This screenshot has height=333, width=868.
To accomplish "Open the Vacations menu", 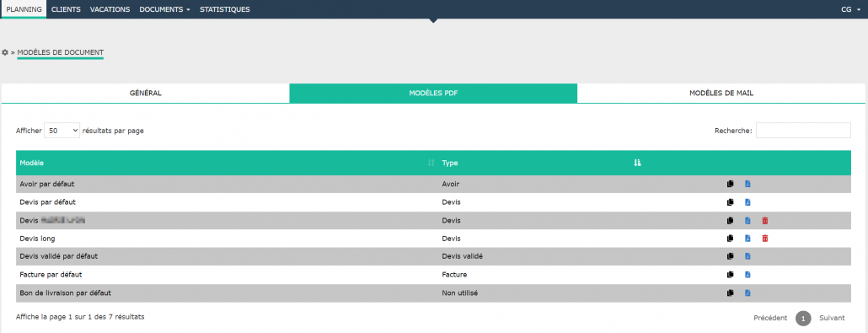I will [x=110, y=9].
